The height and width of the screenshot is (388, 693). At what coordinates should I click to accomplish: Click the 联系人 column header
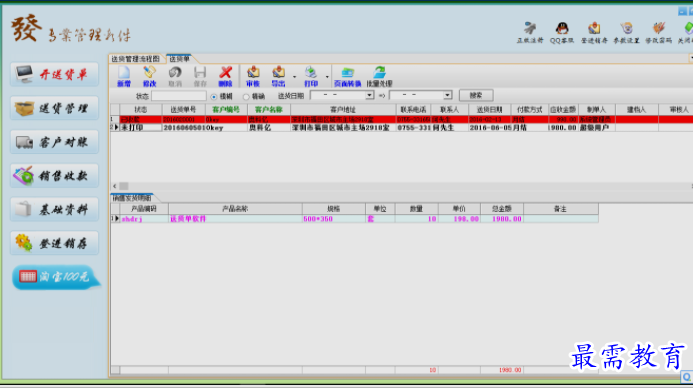[449, 110]
